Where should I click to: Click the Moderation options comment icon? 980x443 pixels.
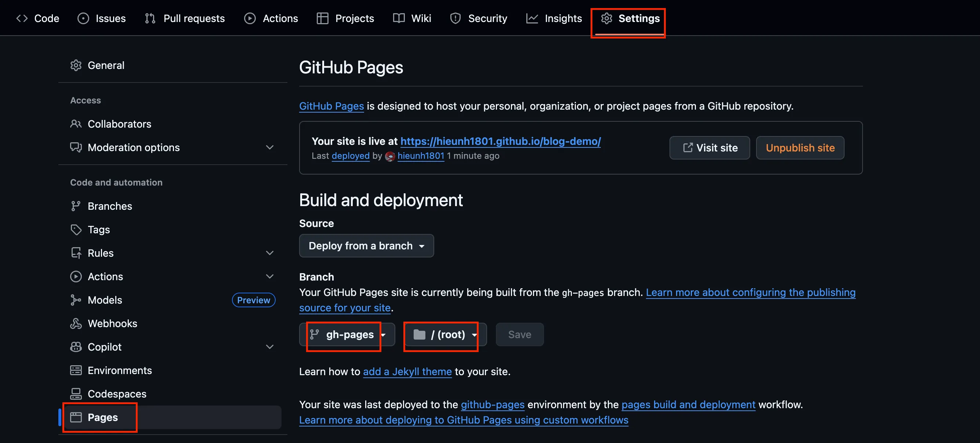(76, 147)
